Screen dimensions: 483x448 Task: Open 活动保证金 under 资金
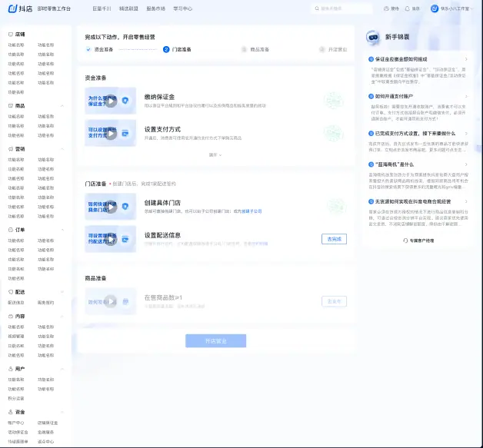coord(18,433)
